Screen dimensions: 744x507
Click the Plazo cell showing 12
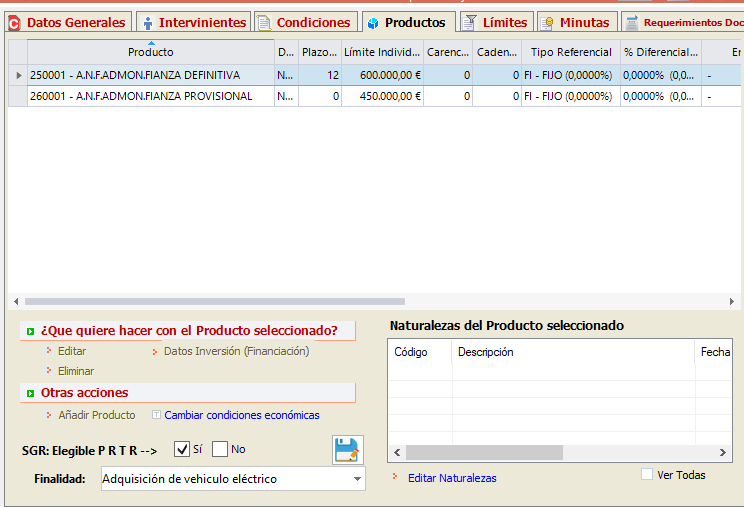point(319,75)
